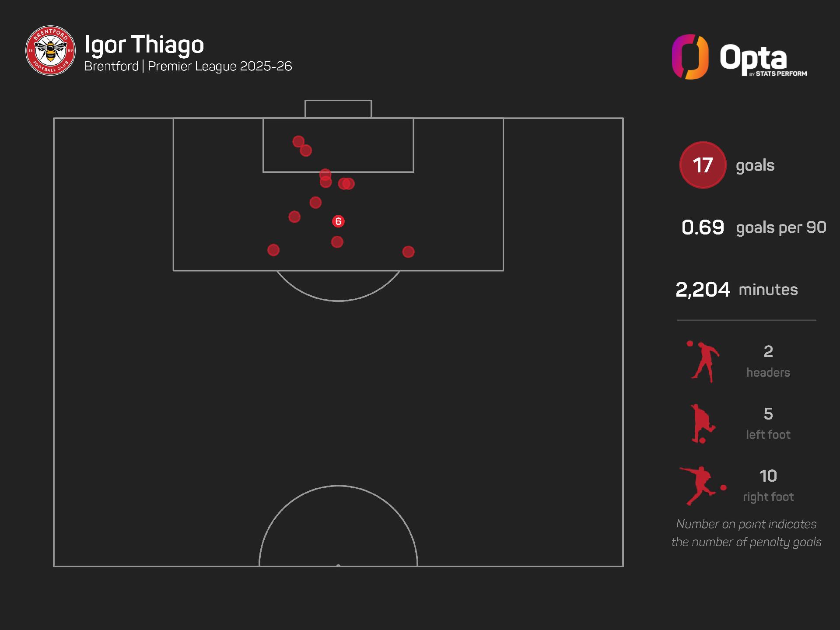840x630 pixels.
Task: Click the penalty marker labeled 6
Action: click(x=338, y=221)
